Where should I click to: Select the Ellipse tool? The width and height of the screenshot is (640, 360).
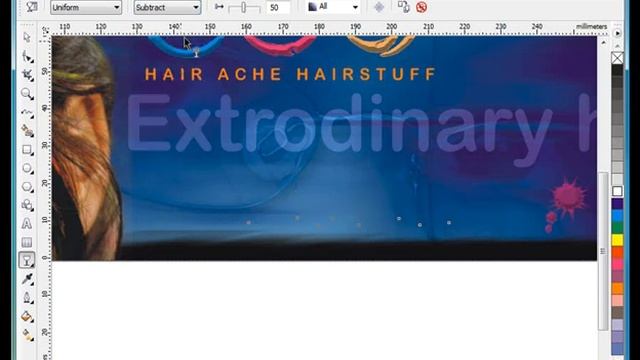(27, 168)
